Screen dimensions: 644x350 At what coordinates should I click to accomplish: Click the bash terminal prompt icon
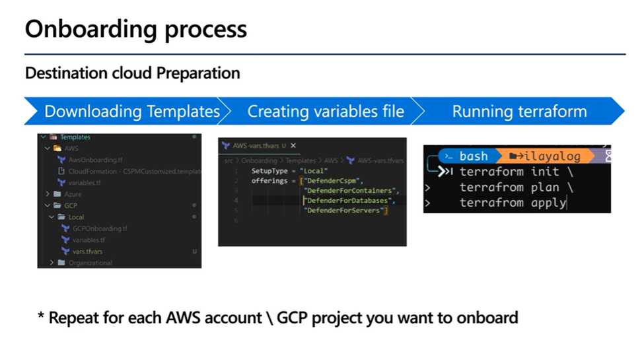448,157
